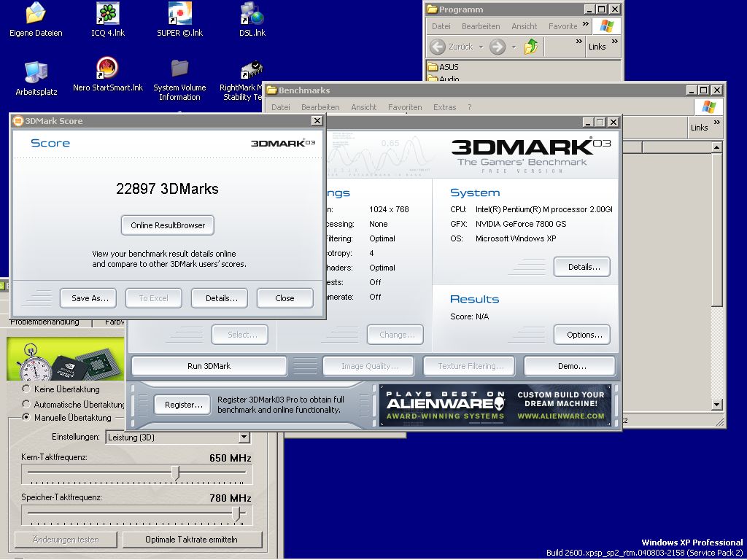Open Datei menu in Programm window

(441, 26)
